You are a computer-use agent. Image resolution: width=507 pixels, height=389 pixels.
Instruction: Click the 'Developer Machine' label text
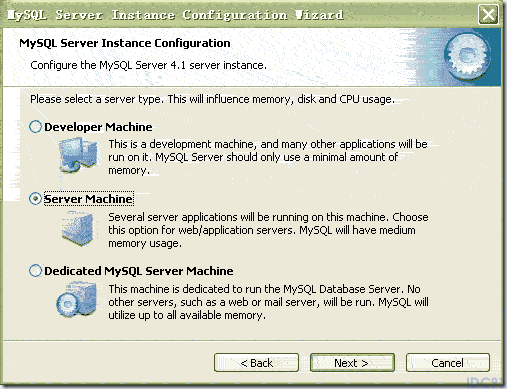pyautogui.click(x=98, y=127)
